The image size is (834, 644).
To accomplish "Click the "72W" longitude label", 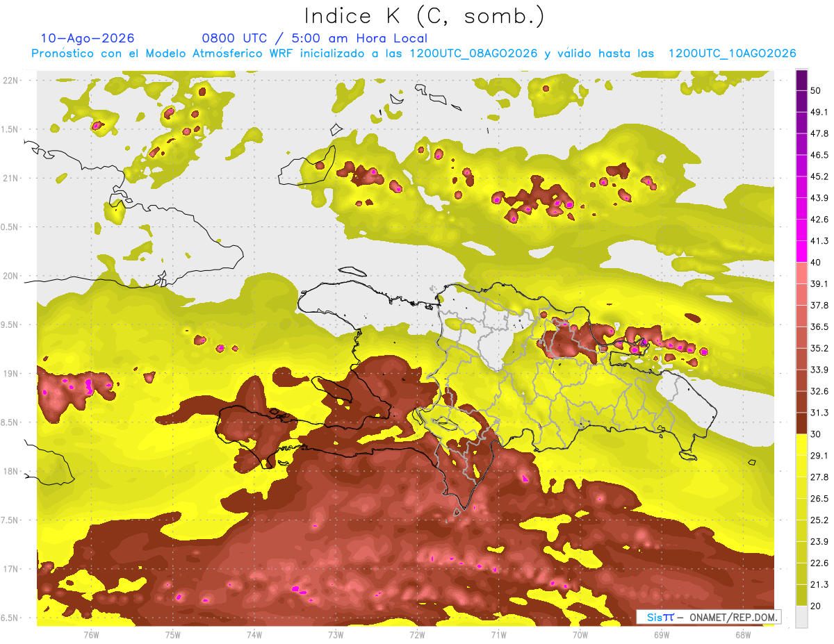I will [417, 635].
